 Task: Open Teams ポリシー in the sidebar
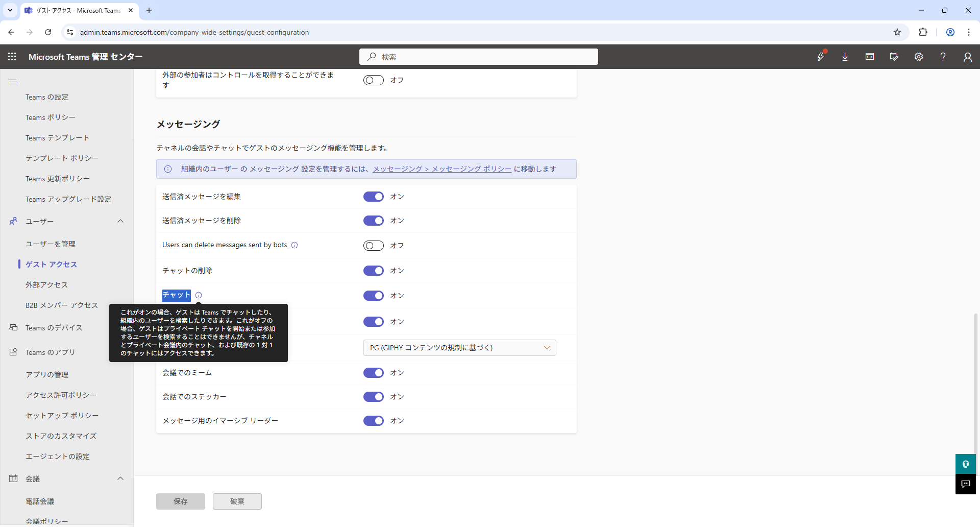coord(51,117)
